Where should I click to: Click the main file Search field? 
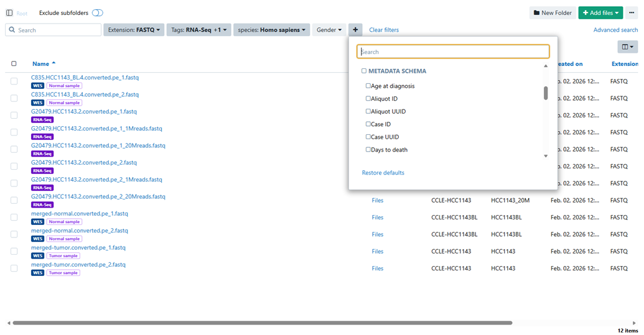[54, 30]
